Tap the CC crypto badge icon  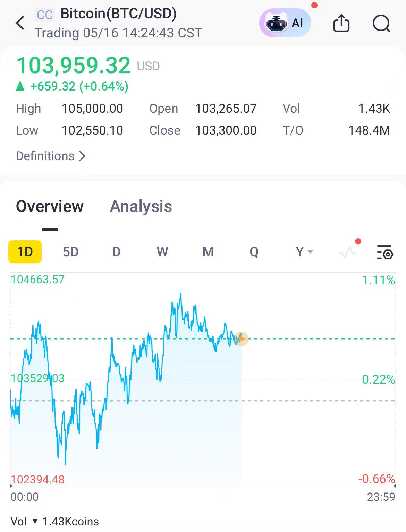pyautogui.click(x=45, y=15)
